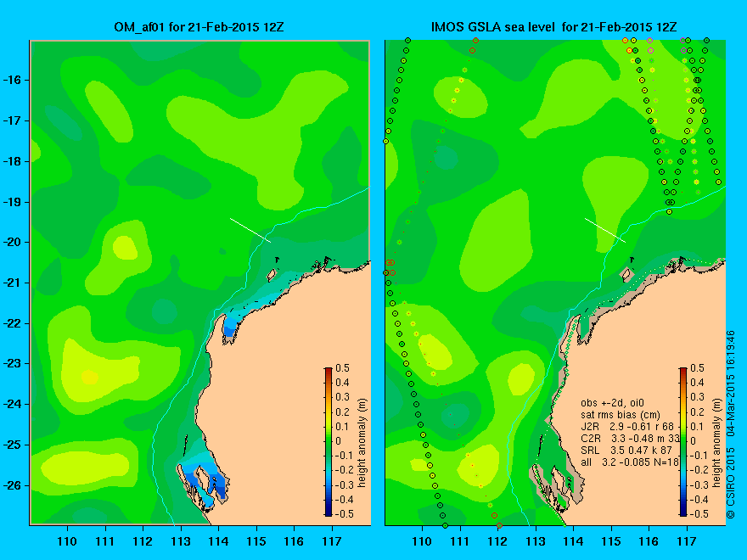747x560 pixels.
Task: Select the -20 latitude axis label
Action: [11, 243]
